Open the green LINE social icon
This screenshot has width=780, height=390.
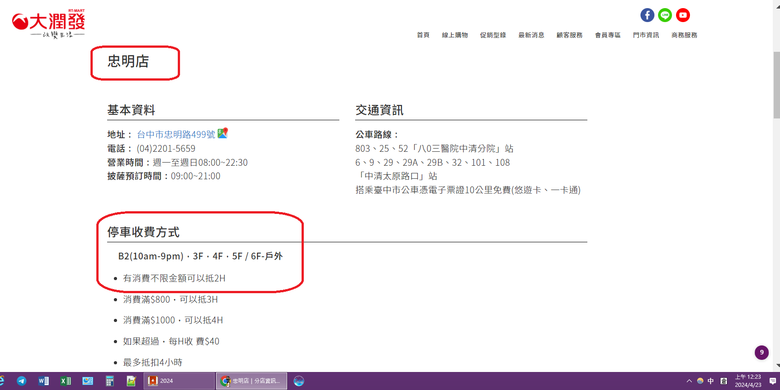point(665,15)
